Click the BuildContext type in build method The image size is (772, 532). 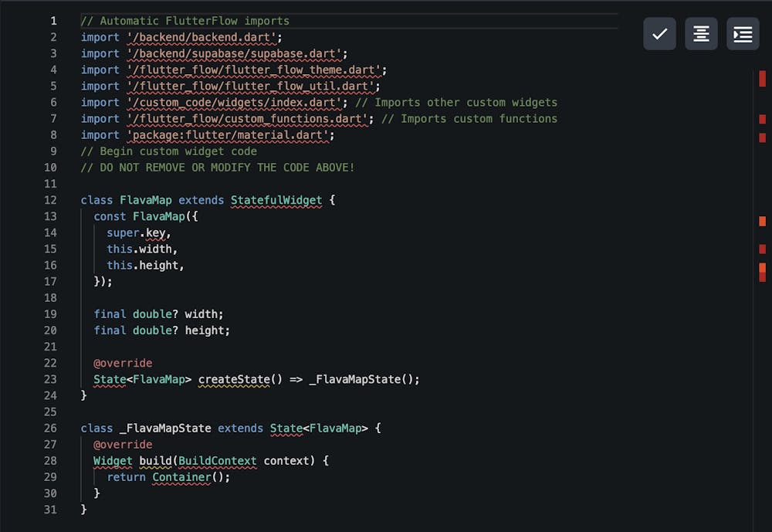[x=218, y=461]
